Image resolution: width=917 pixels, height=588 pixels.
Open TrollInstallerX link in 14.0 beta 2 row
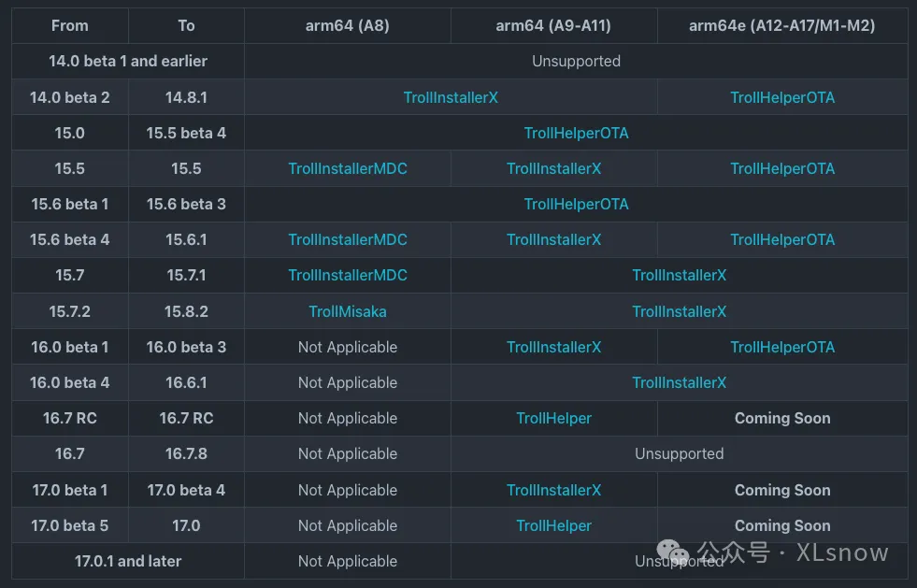[451, 97]
